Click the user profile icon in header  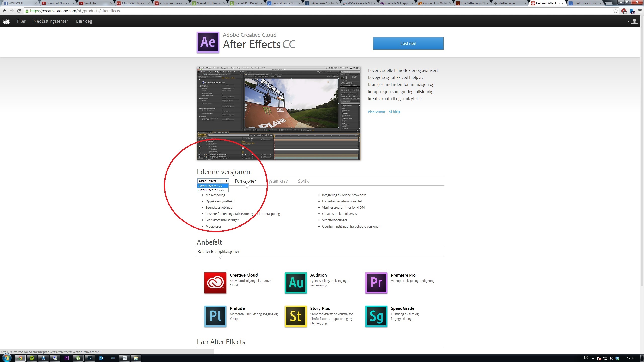pyautogui.click(x=635, y=21)
